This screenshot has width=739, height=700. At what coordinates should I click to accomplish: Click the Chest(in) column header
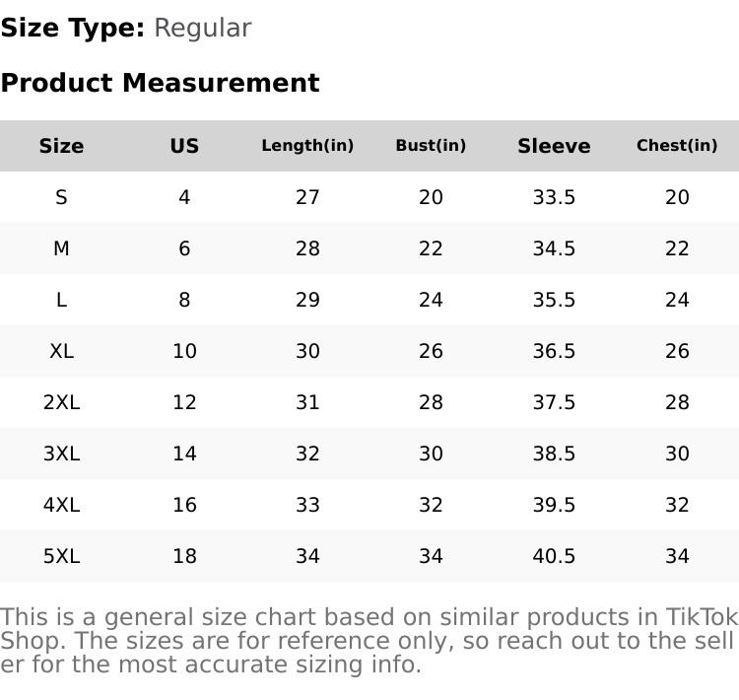[x=677, y=146]
